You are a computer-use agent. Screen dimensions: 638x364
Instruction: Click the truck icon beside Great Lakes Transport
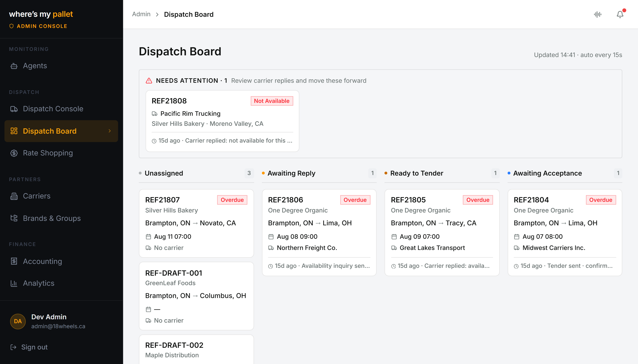(394, 248)
